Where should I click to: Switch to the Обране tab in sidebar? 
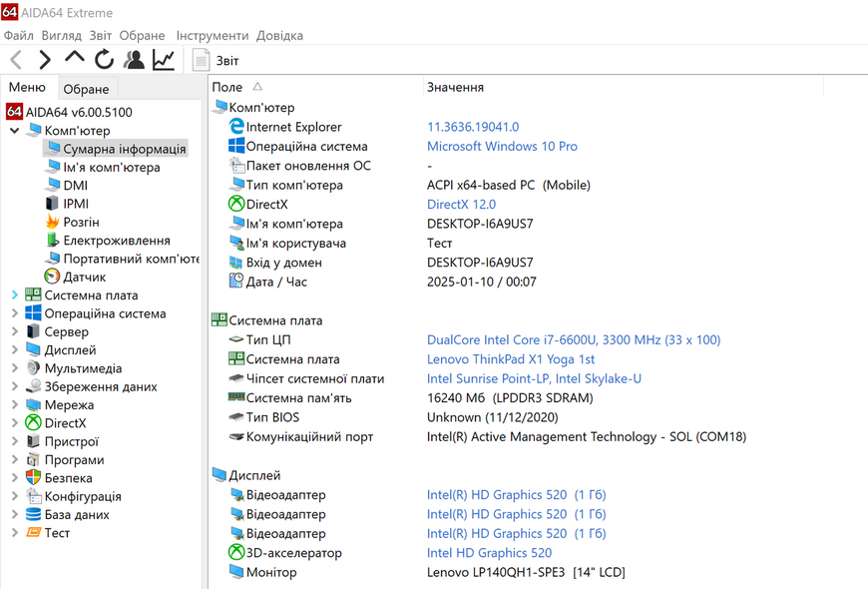coord(87,89)
